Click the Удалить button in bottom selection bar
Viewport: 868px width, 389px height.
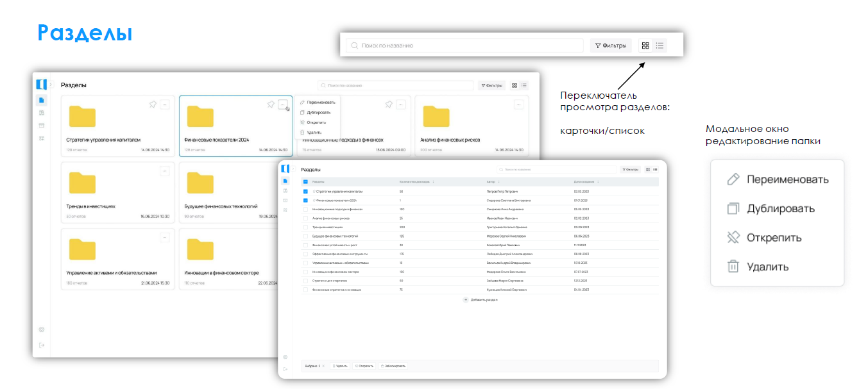click(340, 366)
